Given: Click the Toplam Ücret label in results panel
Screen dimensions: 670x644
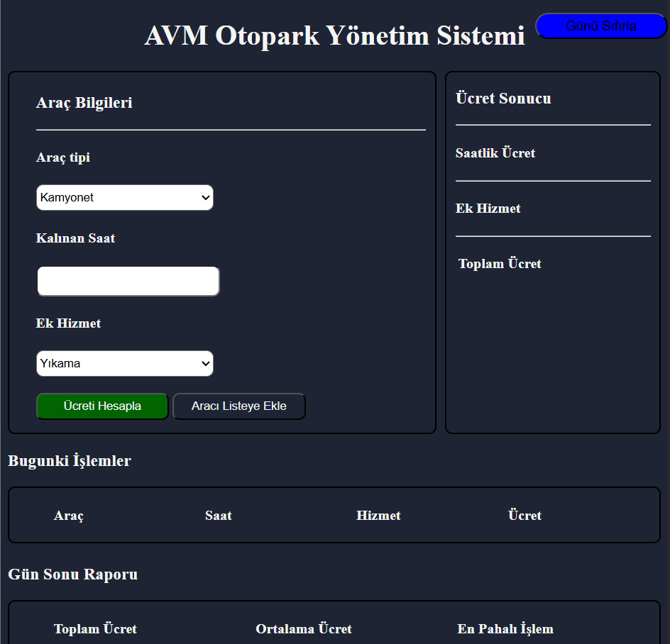Looking at the screenshot, I should coord(500,264).
